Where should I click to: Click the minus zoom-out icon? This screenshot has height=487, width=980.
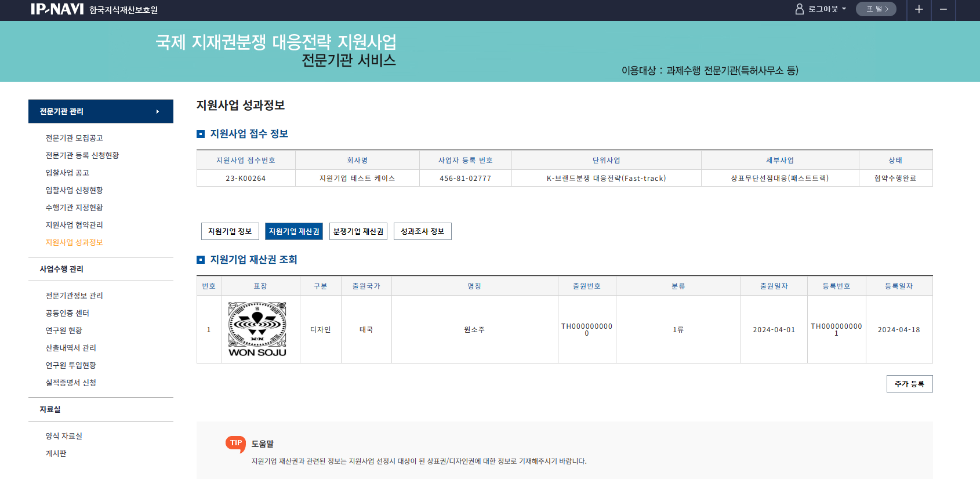point(943,9)
